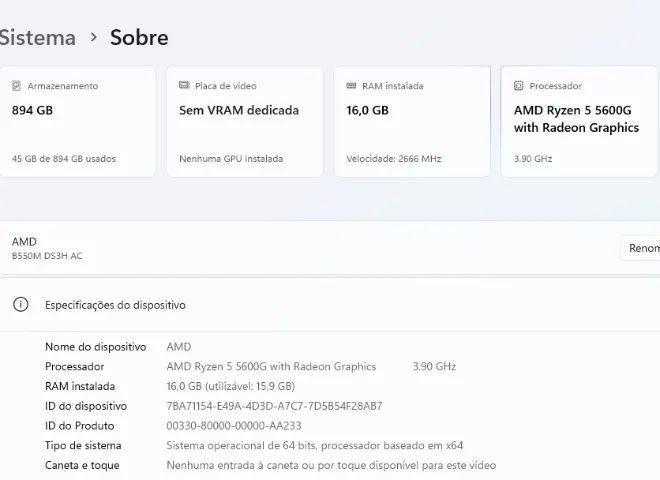Expand the Especificações do dispositivo section

coord(330,304)
